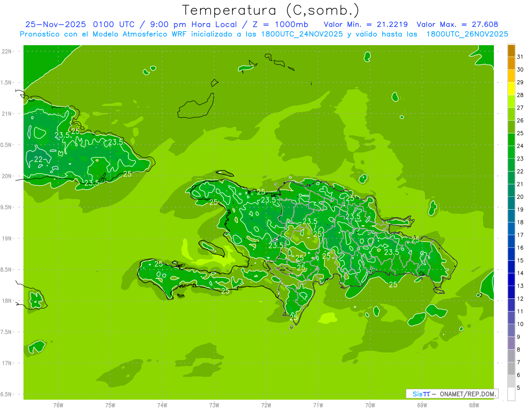Click the '70W' longitude axis label
The height and width of the screenshot is (411, 532).
click(x=370, y=405)
